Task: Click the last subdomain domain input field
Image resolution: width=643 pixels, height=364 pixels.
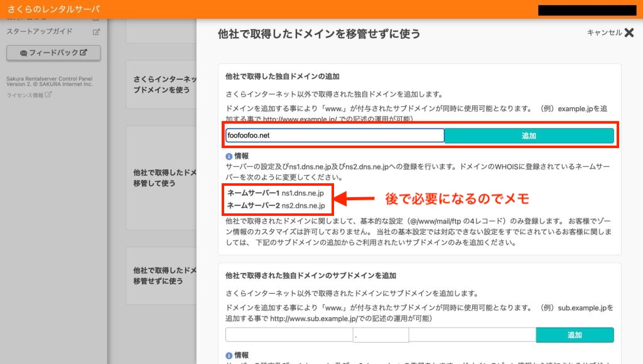Action: 472,335
